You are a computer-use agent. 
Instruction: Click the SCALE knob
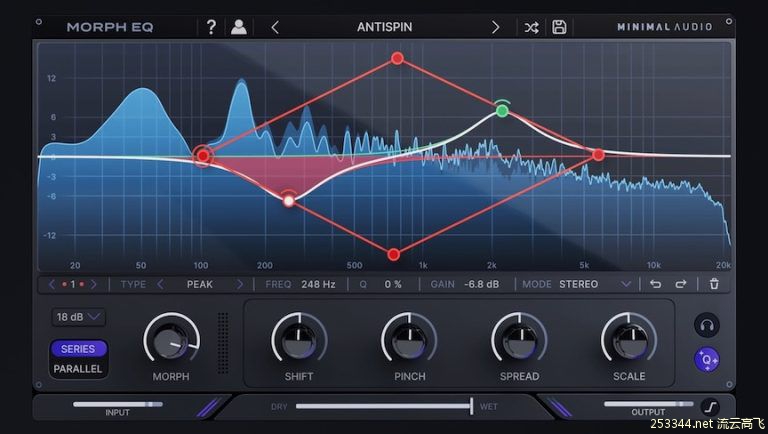[x=629, y=341]
